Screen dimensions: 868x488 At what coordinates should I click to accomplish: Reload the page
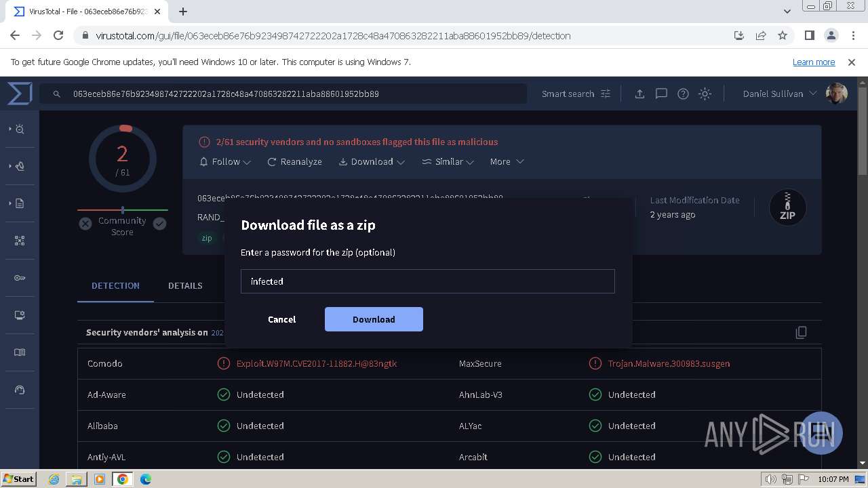[x=58, y=35]
